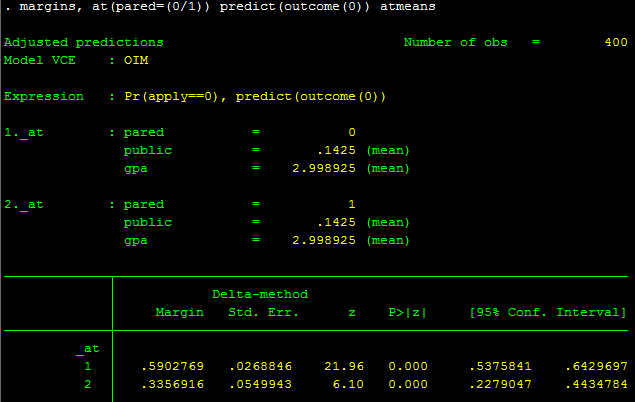
Task: Click the Adjusted predictions heading
Action: click(83, 43)
